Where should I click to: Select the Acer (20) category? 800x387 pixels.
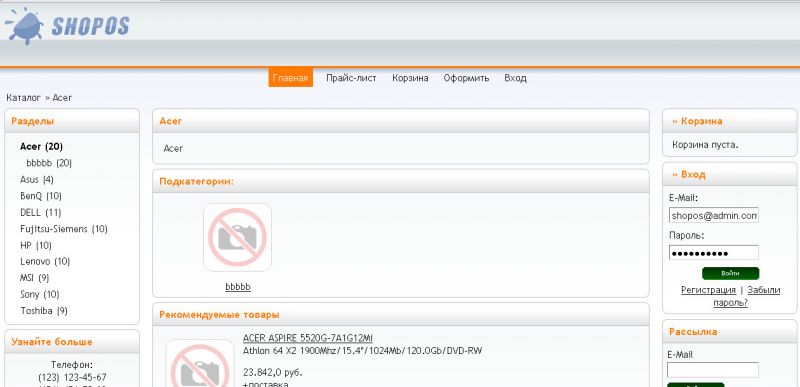coord(41,147)
